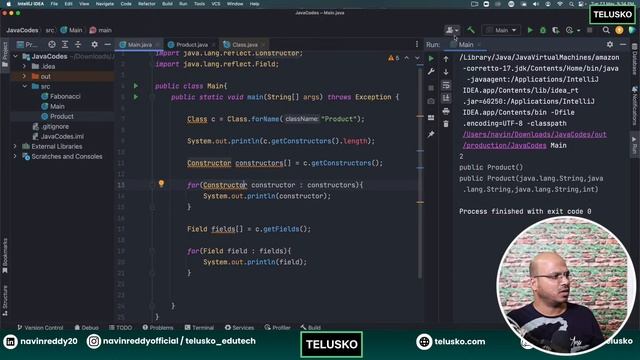Expand External Libraries node
640x360 pixels.
(x=15, y=146)
